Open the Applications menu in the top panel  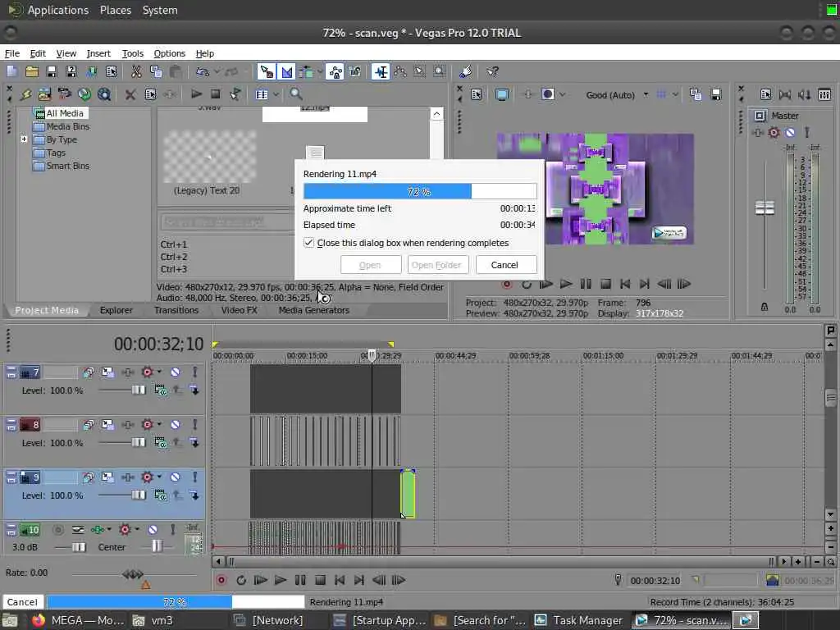click(58, 10)
